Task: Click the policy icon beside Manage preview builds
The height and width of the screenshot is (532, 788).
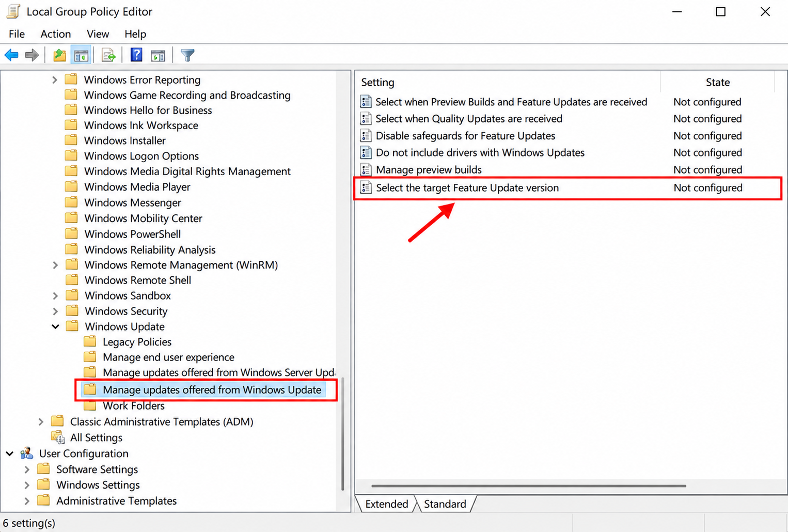Action: click(366, 169)
